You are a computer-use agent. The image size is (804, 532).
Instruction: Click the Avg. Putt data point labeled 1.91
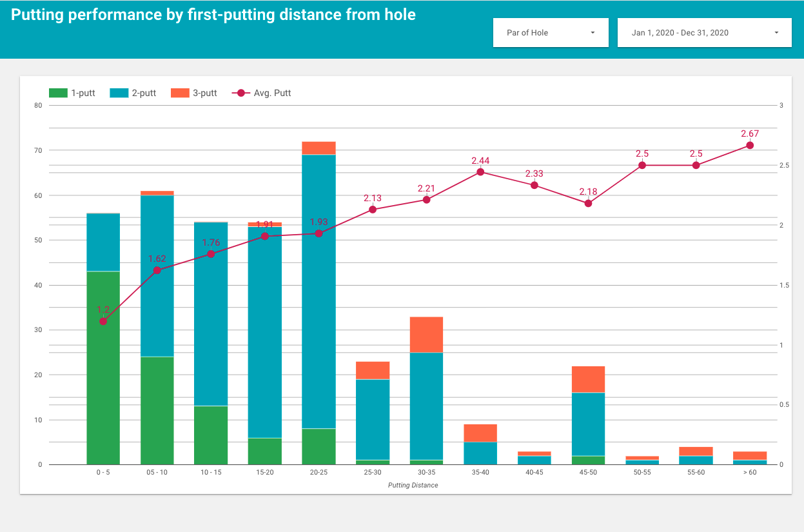tap(265, 236)
